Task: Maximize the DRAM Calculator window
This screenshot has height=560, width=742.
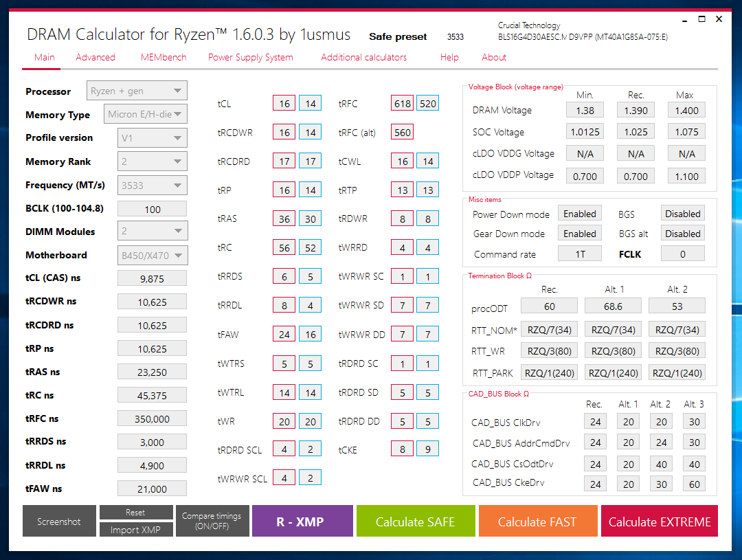Action: [x=701, y=19]
